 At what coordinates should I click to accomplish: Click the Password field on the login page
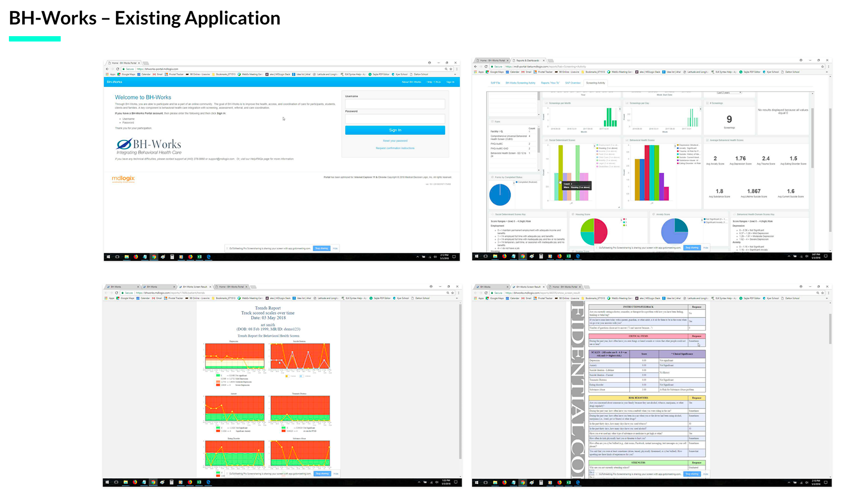click(395, 119)
